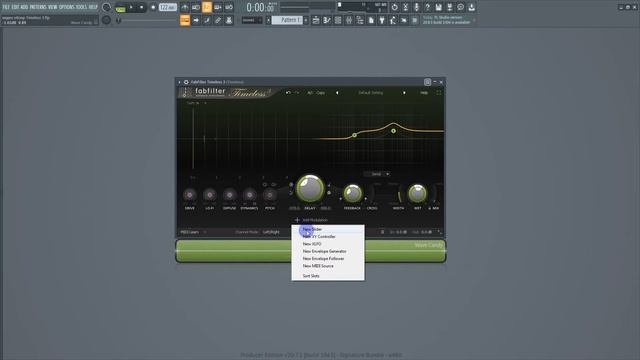Image resolution: width=640 pixels, height=360 pixels.
Task: Click the Copy button in Timeless
Action: (x=321, y=93)
